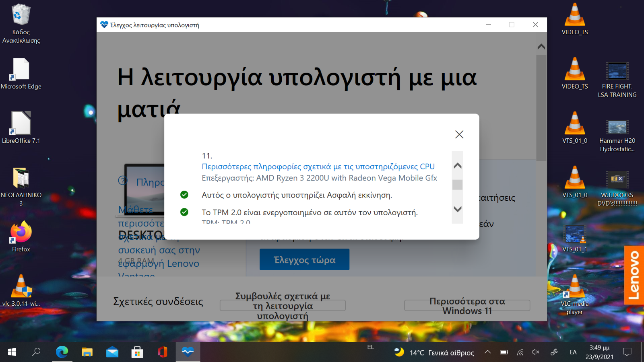
Task: Open the W.T.DOORS DVD's video file
Action: [617, 188]
